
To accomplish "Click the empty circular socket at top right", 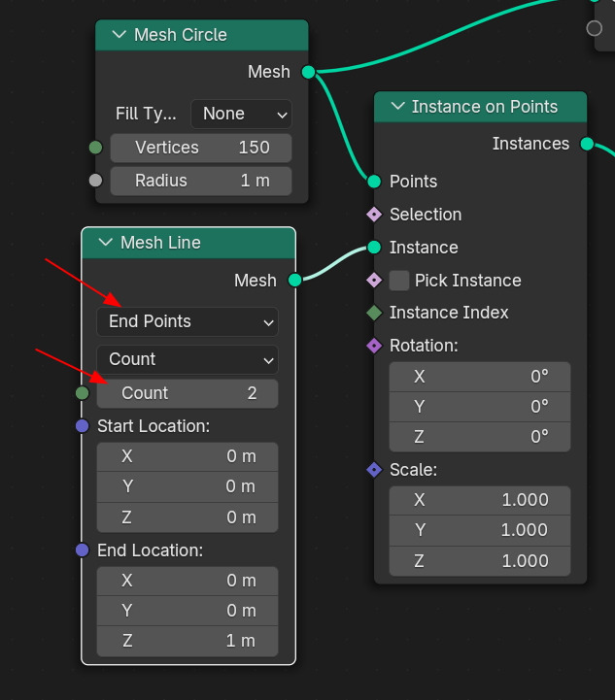I will 594,28.
